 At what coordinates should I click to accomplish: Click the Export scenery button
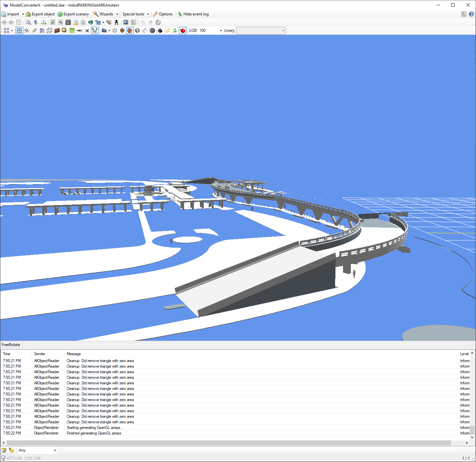coord(73,14)
